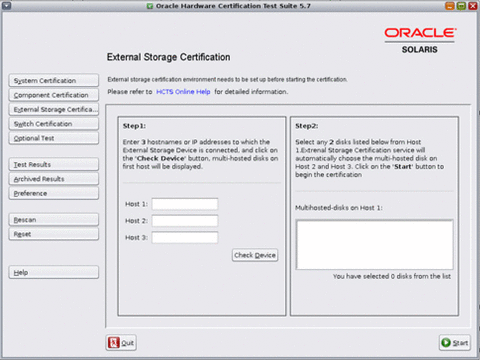Click the Step1: label
Screen dimensions: 480x360
click(x=134, y=126)
